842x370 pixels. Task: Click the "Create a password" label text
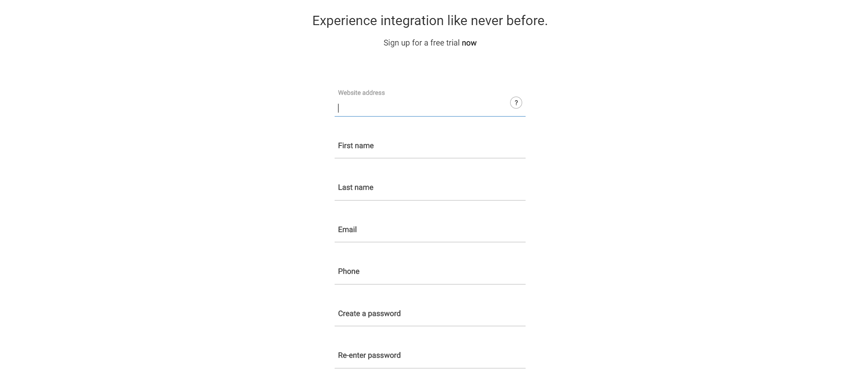[x=369, y=313]
